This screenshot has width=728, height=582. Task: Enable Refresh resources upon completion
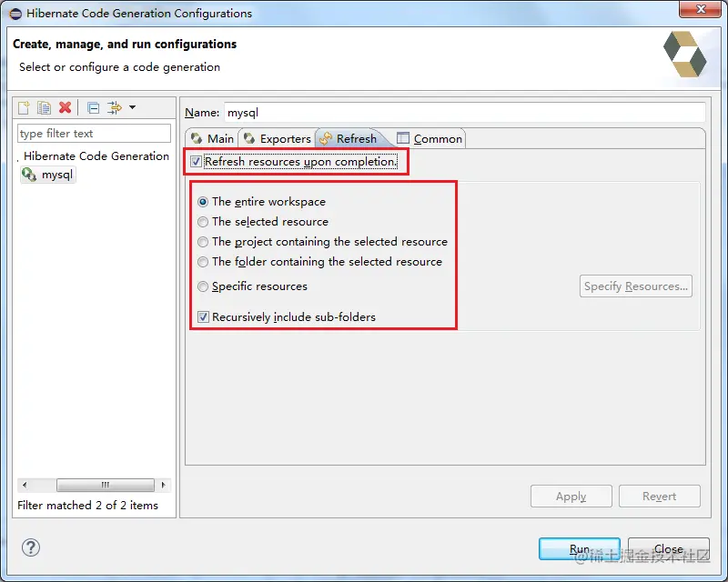(x=196, y=160)
